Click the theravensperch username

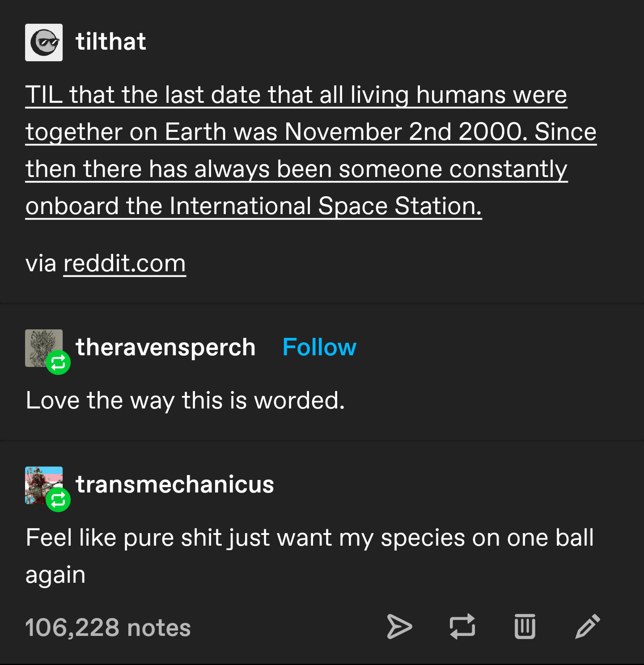[x=165, y=347]
